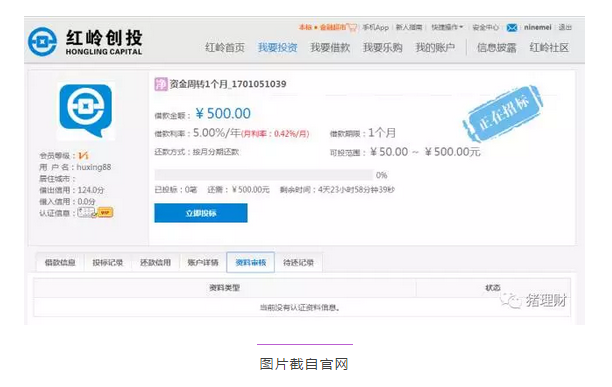
Task: Open 信息披露 navigation item
Action: click(x=496, y=48)
